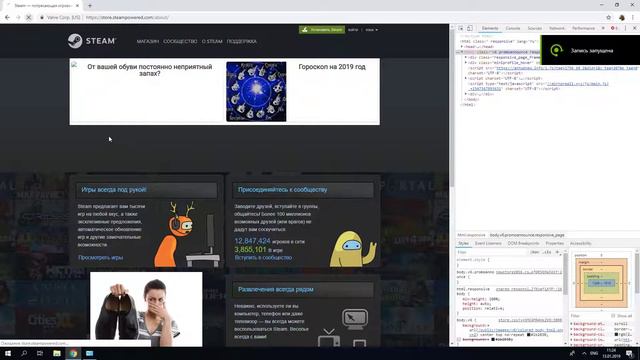
Task: Enable the Show all checkbox
Action: 613,316
